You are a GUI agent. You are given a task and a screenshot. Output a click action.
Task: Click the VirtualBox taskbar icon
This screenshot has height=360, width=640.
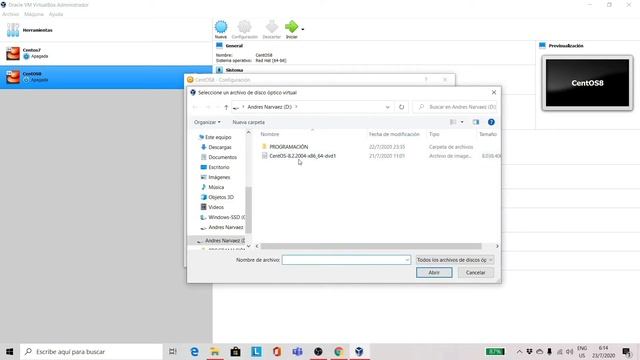pos(359,351)
